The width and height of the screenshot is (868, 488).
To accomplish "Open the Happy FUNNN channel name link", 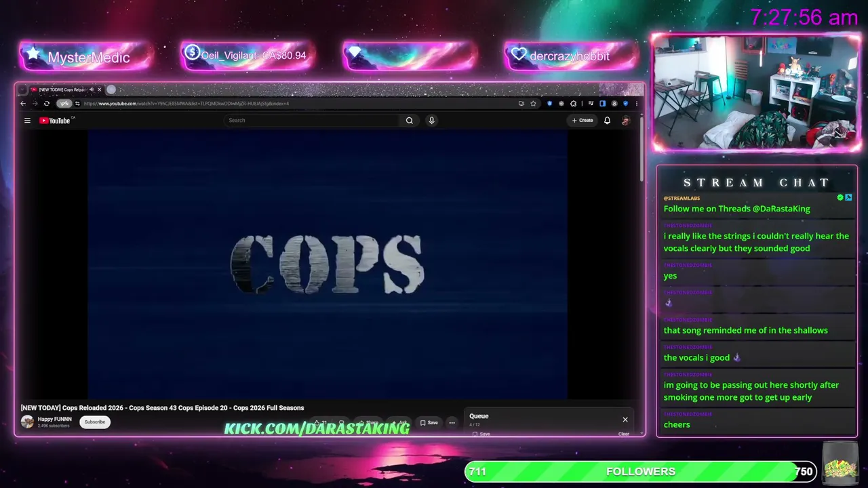I will [x=54, y=419].
